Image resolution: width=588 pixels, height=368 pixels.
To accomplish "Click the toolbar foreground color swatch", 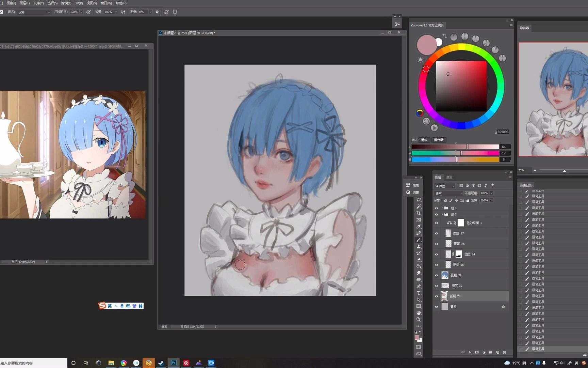I will (x=417, y=337).
